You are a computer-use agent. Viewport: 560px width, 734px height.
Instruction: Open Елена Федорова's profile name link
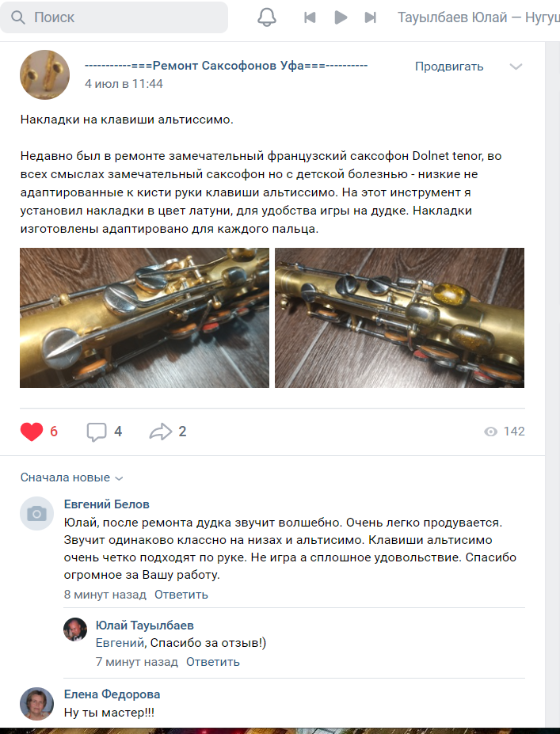tap(112, 694)
